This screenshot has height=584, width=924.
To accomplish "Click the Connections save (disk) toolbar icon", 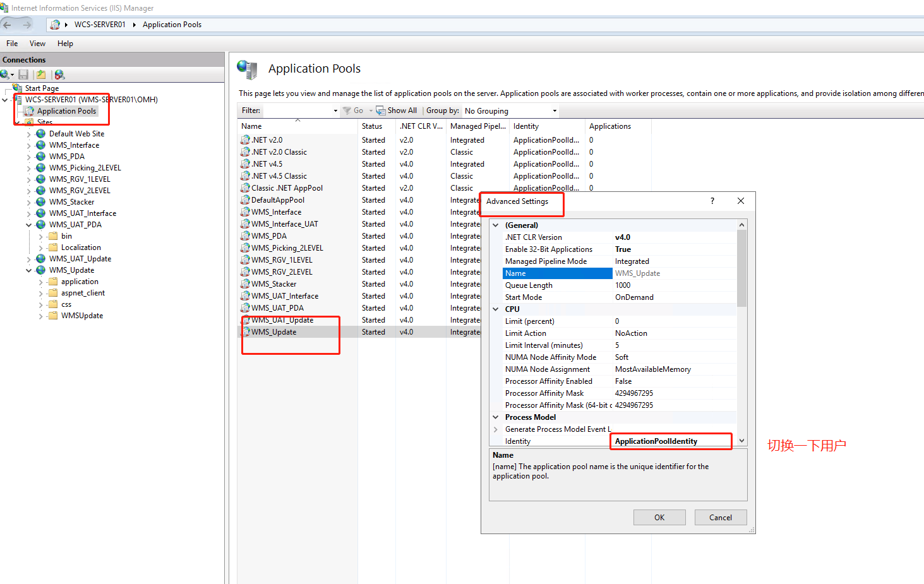I will [x=23, y=74].
